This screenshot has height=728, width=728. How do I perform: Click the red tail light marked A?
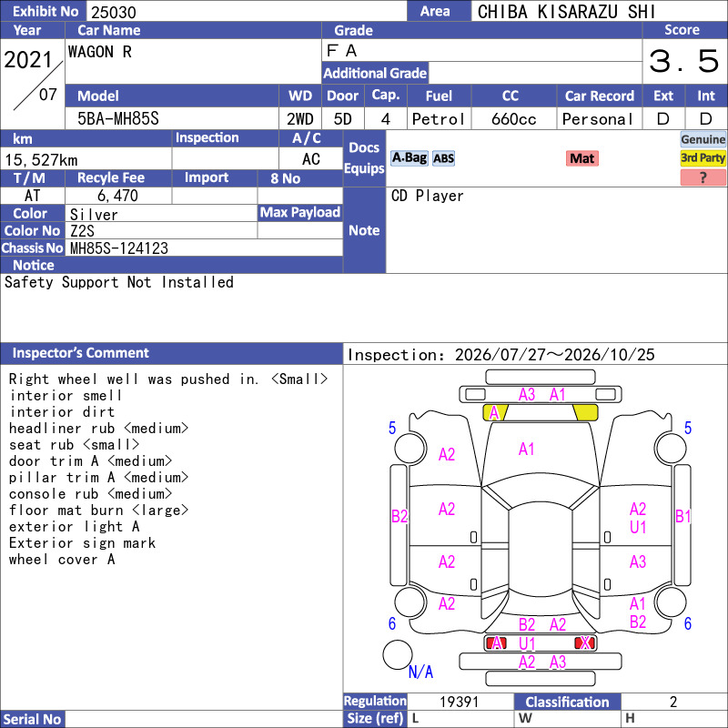[496, 643]
